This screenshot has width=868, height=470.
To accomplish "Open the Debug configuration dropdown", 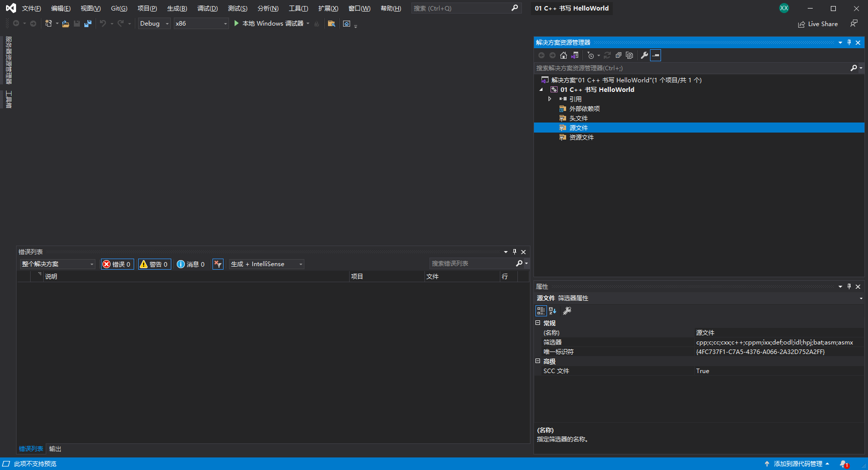I will 155,24.
